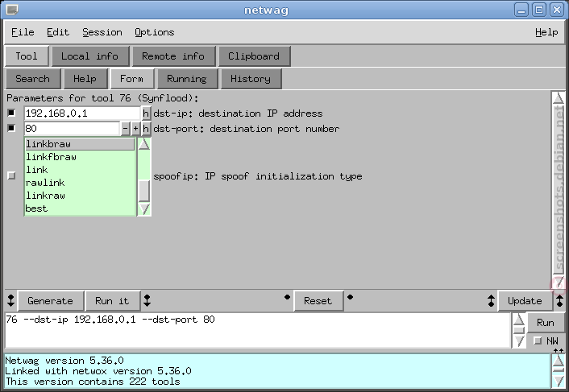Toggle the dst-port parameter checkbox
This screenshot has width=569, height=392.
click(11, 128)
